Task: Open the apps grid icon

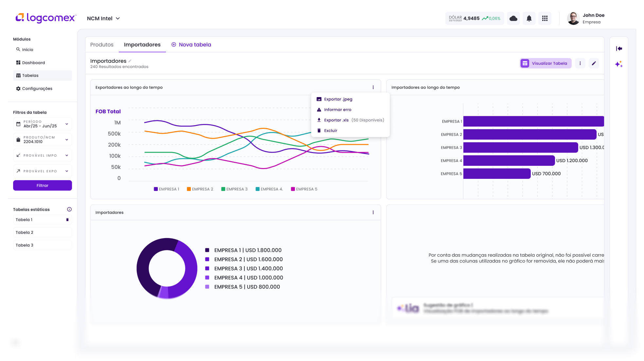Action: 545,19
